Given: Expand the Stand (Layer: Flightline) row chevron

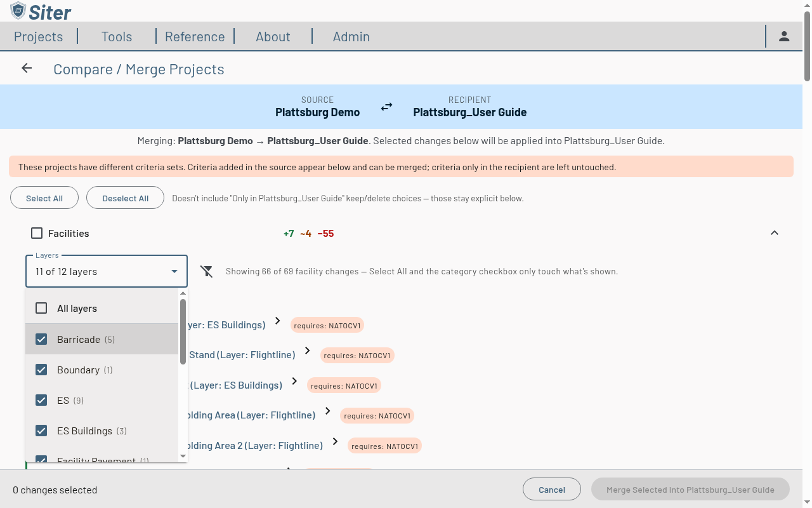Looking at the screenshot, I should [x=308, y=351].
